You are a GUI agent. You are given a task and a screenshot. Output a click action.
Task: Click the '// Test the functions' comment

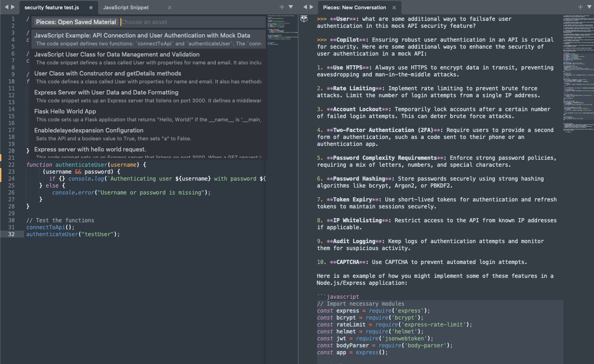point(60,220)
